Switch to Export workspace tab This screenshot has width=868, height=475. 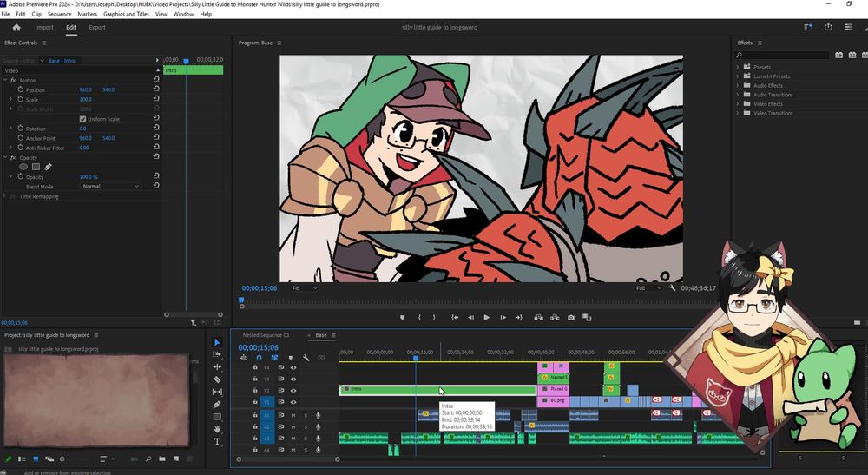(97, 27)
